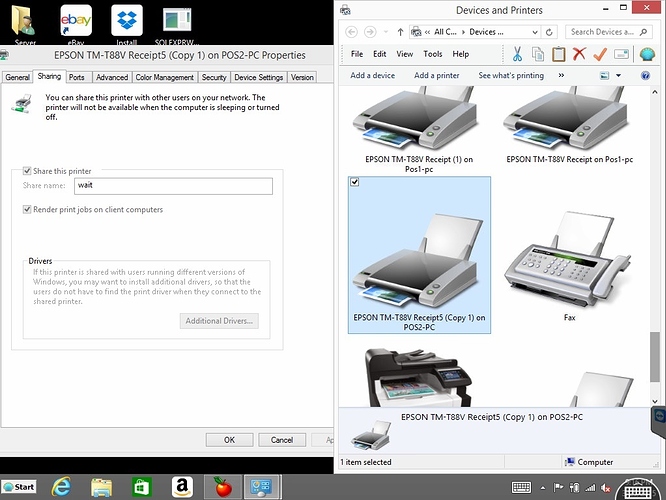666x500 pixels.
Task: Open the Edit menu
Action: coord(380,54)
